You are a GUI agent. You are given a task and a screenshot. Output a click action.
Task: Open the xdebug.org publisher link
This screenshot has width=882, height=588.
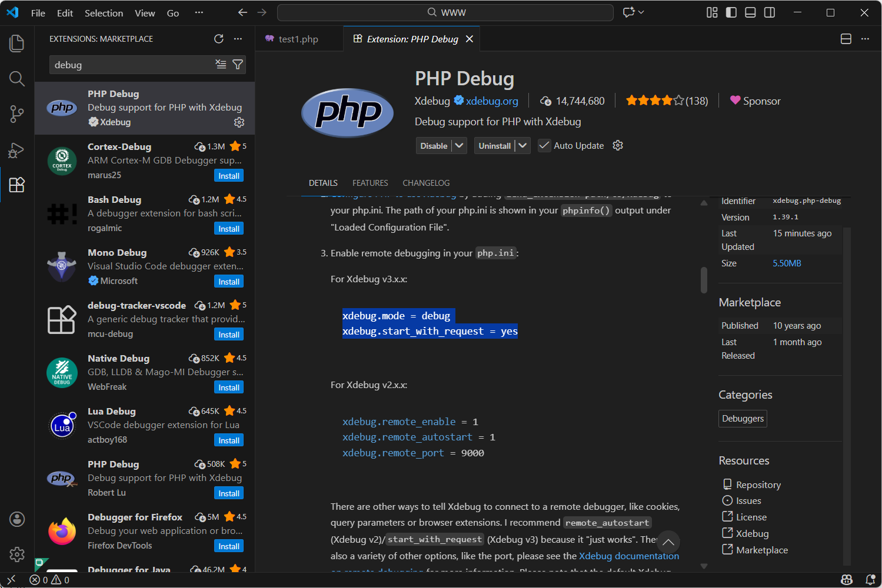[x=492, y=101]
